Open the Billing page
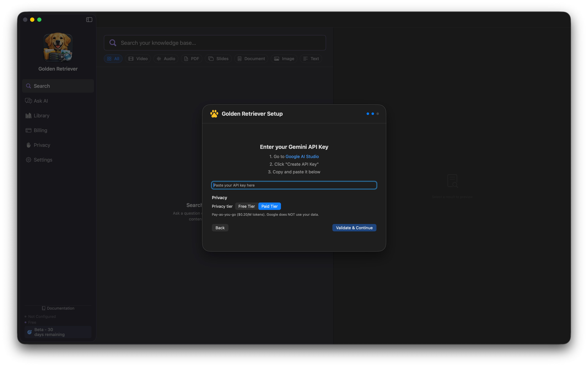The width and height of the screenshot is (588, 367). [58, 130]
